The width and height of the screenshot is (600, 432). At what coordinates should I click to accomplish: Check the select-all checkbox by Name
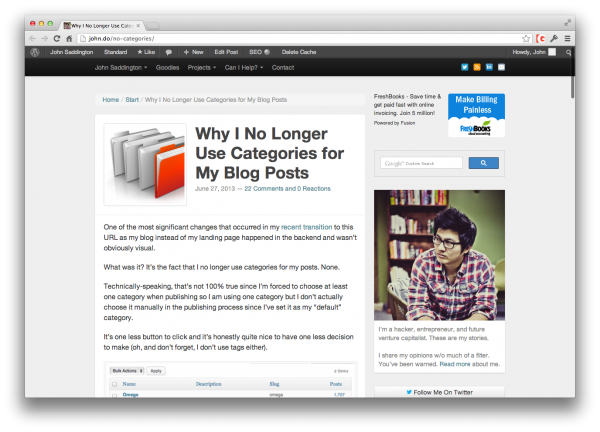click(x=114, y=384)
